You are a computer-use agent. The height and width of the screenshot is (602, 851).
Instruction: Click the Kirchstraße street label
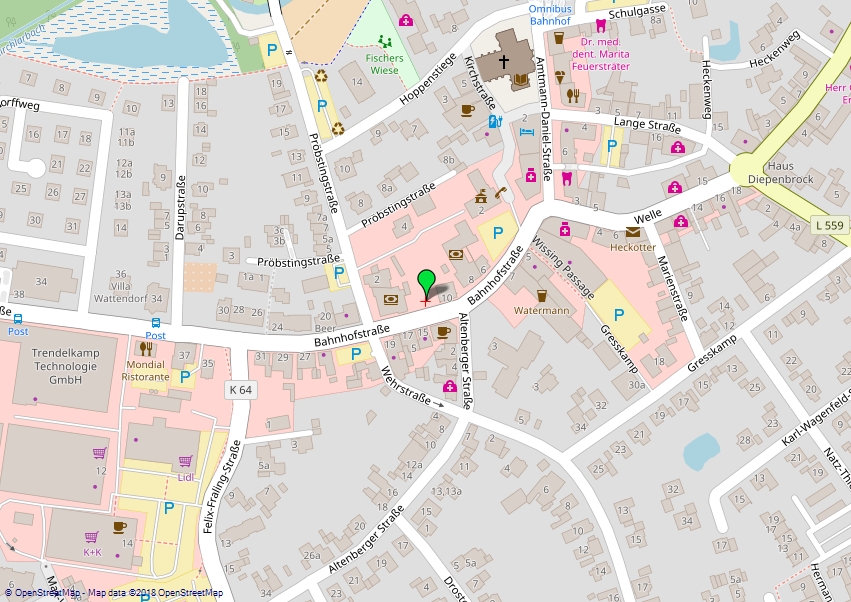pos(480,83)
